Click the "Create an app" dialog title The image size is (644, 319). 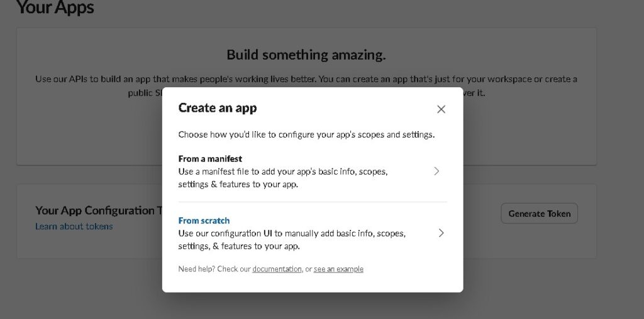point(218,107)
